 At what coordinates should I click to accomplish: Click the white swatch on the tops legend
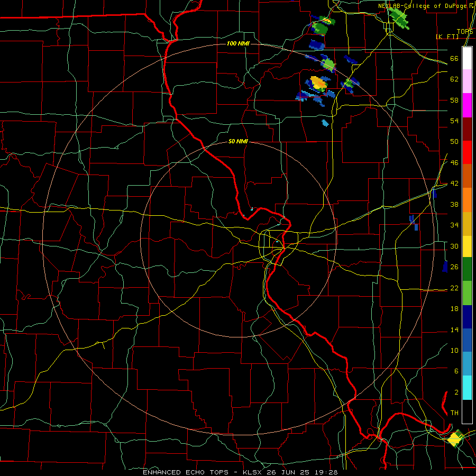(x=467, y=58)
